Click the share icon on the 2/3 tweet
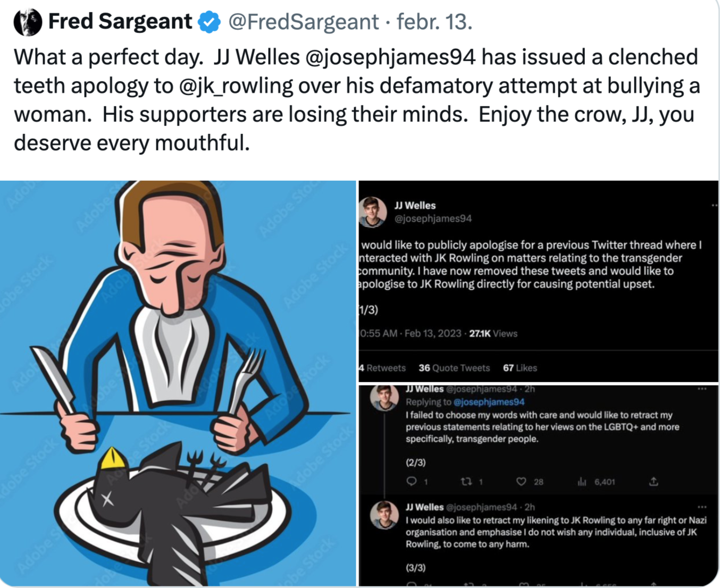 [654, 481]
